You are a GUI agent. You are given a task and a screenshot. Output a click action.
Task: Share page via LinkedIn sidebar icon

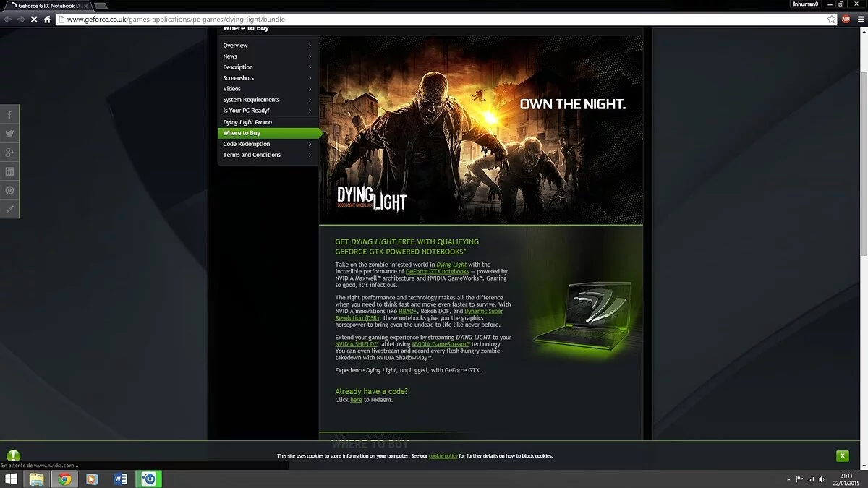(x=9, y=171)
